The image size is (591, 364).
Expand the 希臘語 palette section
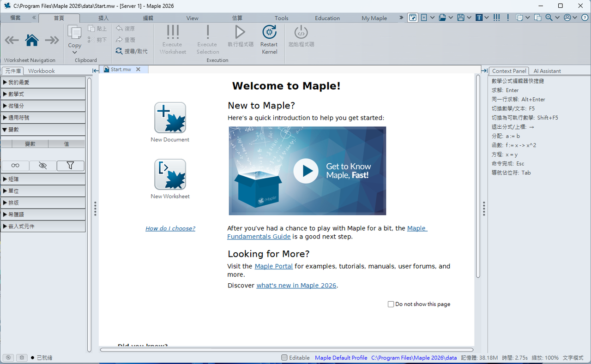[43, 215]
